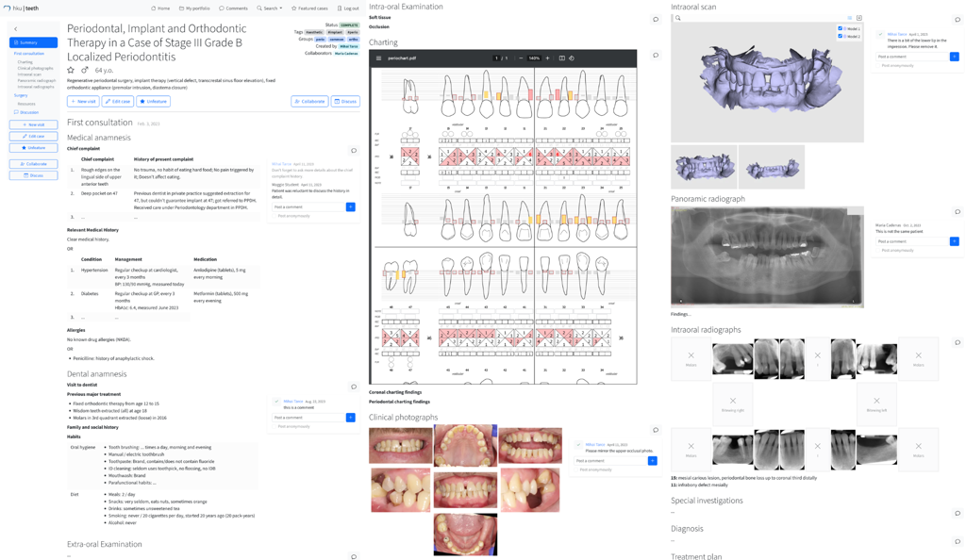Select the first clinical photograph thumbnail
This screenshot has height=560, width=966.
click(400, 445)
